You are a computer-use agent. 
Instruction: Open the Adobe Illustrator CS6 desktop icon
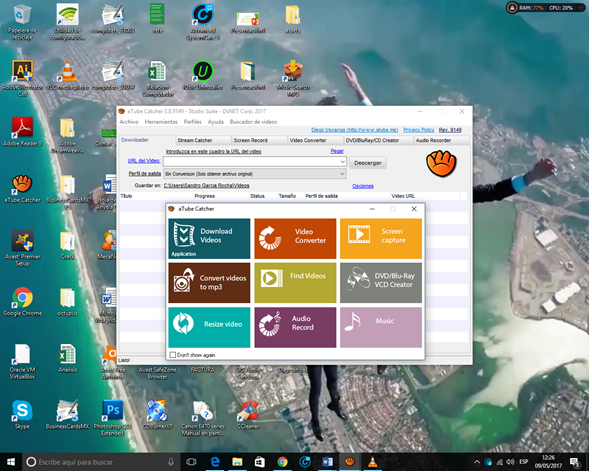[x=22, y=78]
